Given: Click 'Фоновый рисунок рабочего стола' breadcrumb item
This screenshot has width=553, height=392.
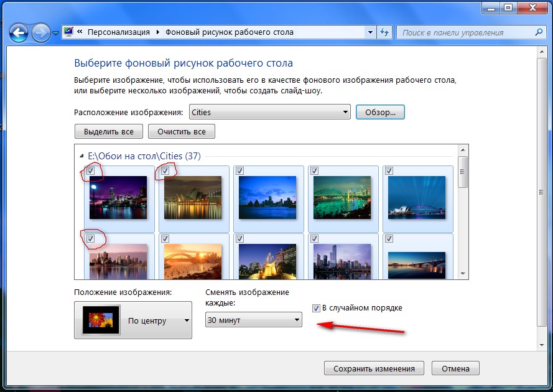Looking at the screenshot, I should coord(229,32).
